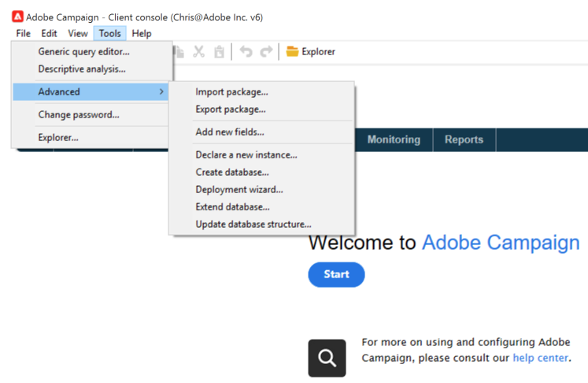Click the Explorer toolbar label
Screen dimensions: 588x383
click(x=318, y=51)
